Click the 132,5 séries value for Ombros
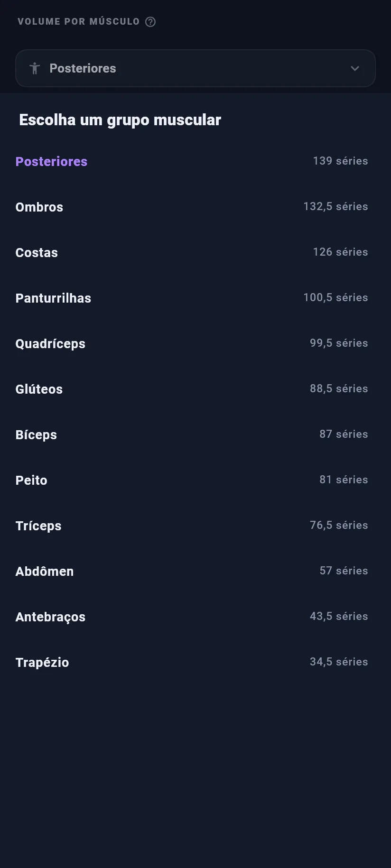The image size is (391, 868). (x=335, y=206)
